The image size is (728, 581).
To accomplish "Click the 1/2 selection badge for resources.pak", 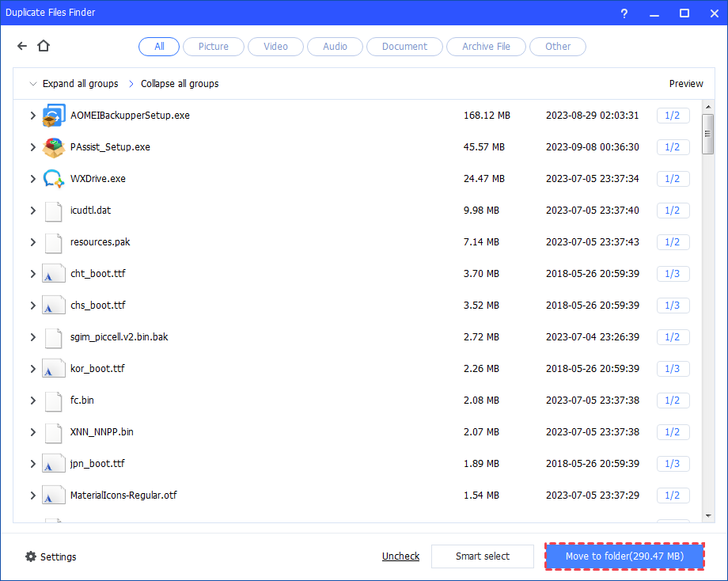I will pos(673,242).
